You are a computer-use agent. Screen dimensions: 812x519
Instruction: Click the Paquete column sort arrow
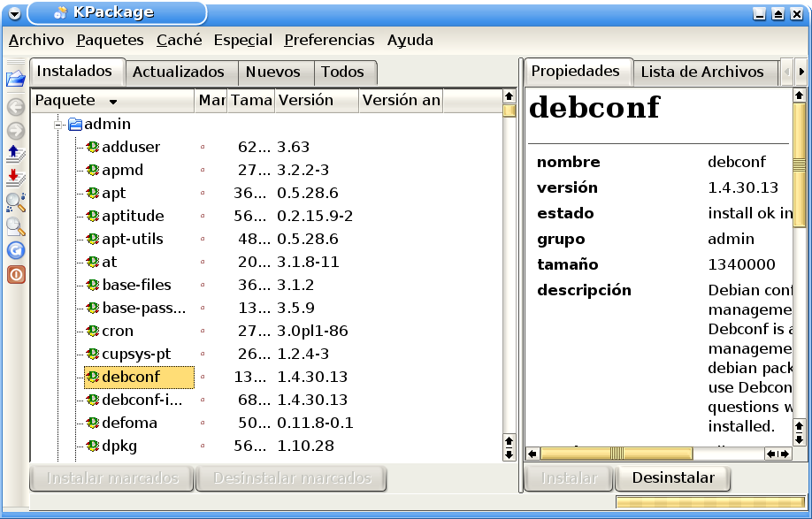click(113, 102)
